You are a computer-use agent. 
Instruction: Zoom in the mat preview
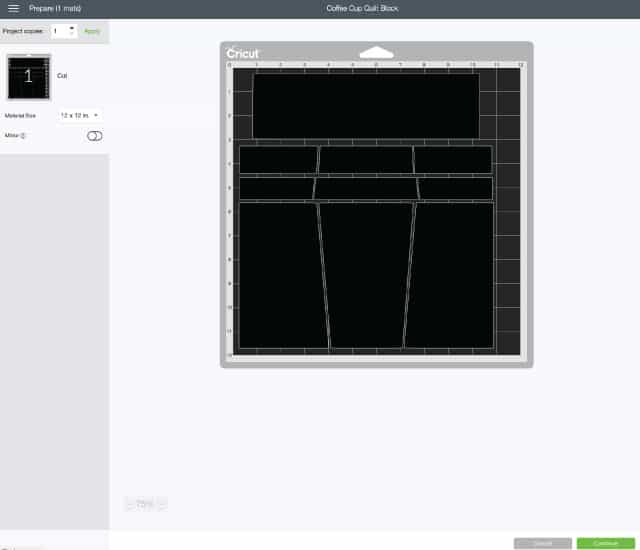(162, 504)
